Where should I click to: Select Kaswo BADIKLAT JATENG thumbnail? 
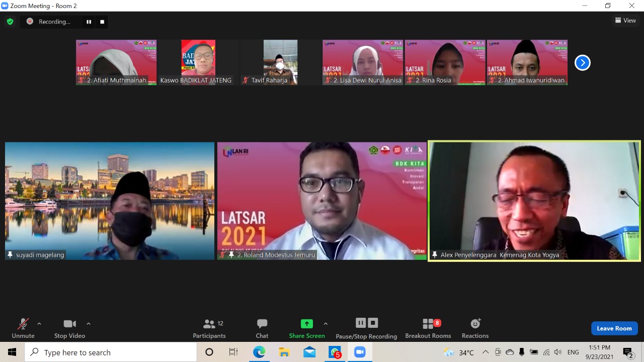click(198, 62)
